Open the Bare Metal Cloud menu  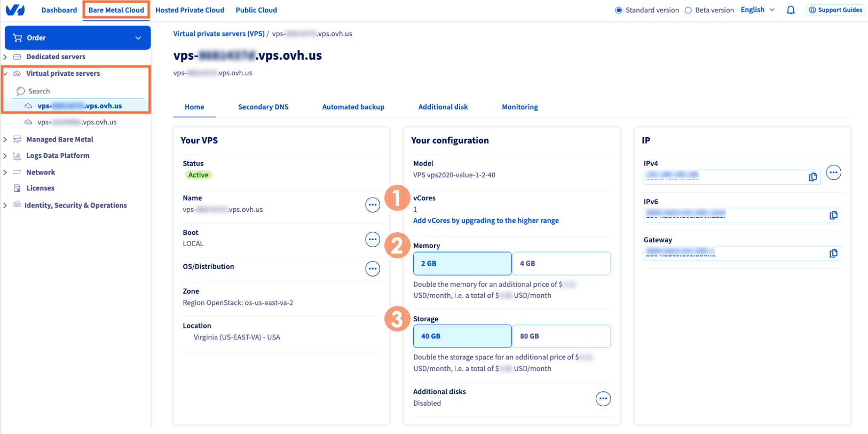[116, 10]
